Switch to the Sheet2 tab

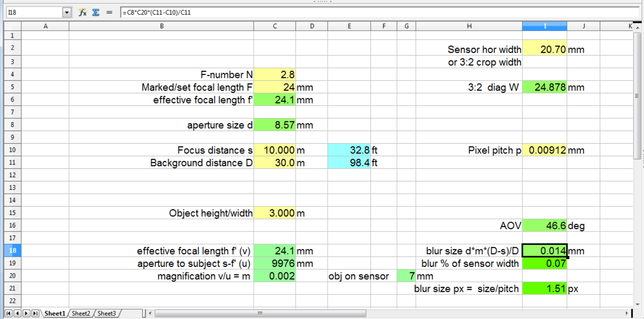(81, 313)
